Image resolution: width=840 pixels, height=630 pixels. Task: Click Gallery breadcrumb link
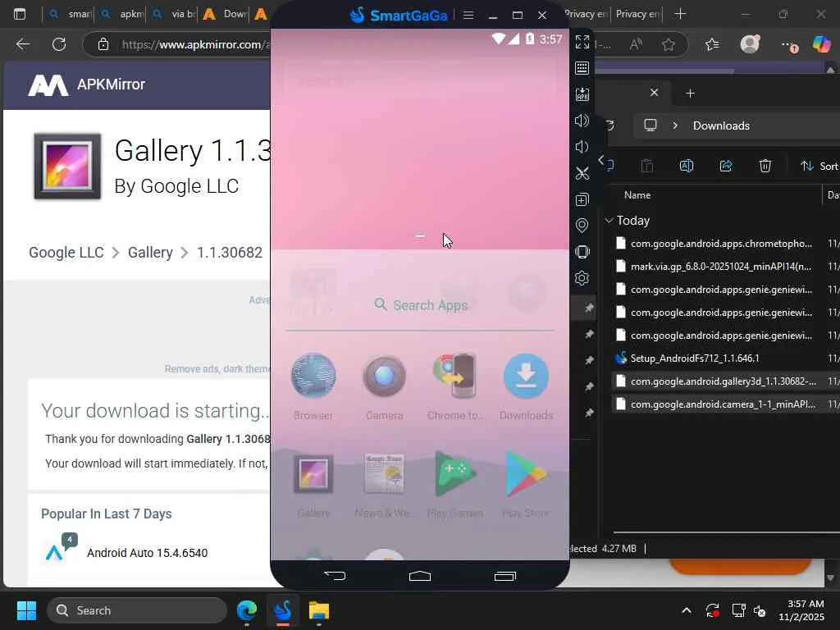(150, 253)
